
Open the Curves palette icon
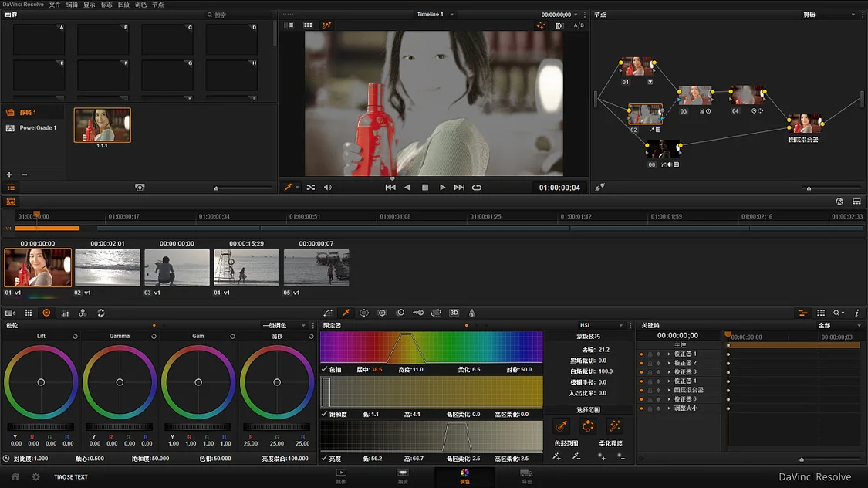(x=328, y=313)
